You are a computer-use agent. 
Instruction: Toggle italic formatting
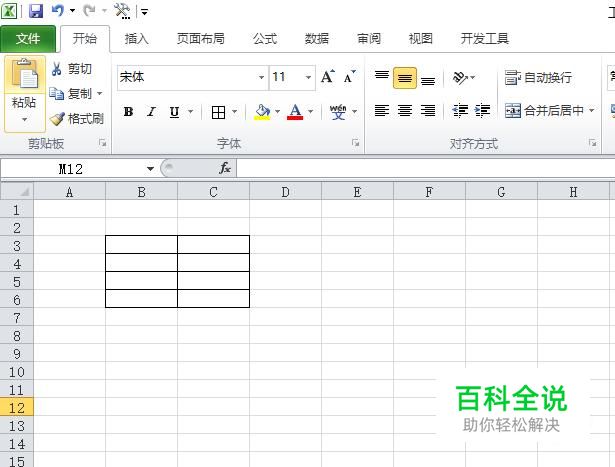point(151,112)
